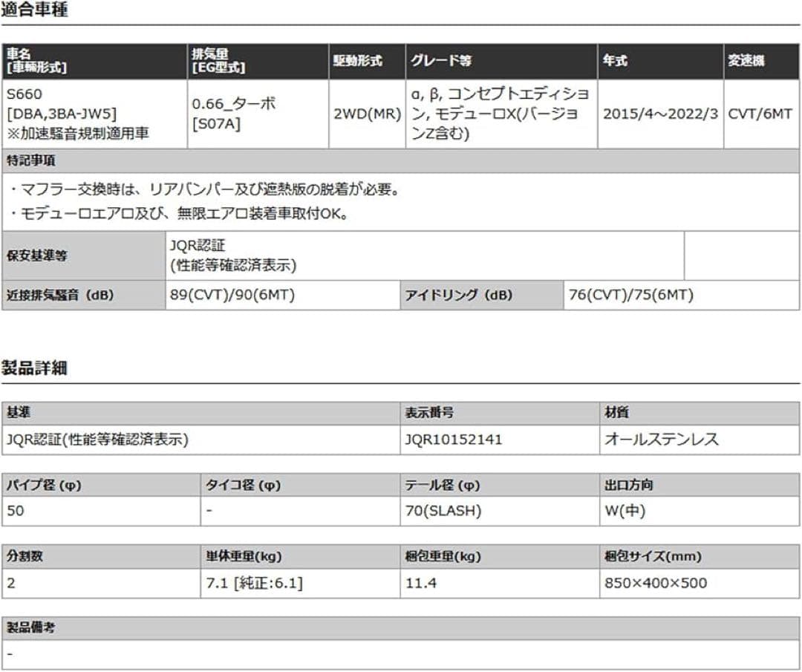Click the 近接排気騒音 (dB) label
Screen dimensions: 802x672
coord(84,295)
